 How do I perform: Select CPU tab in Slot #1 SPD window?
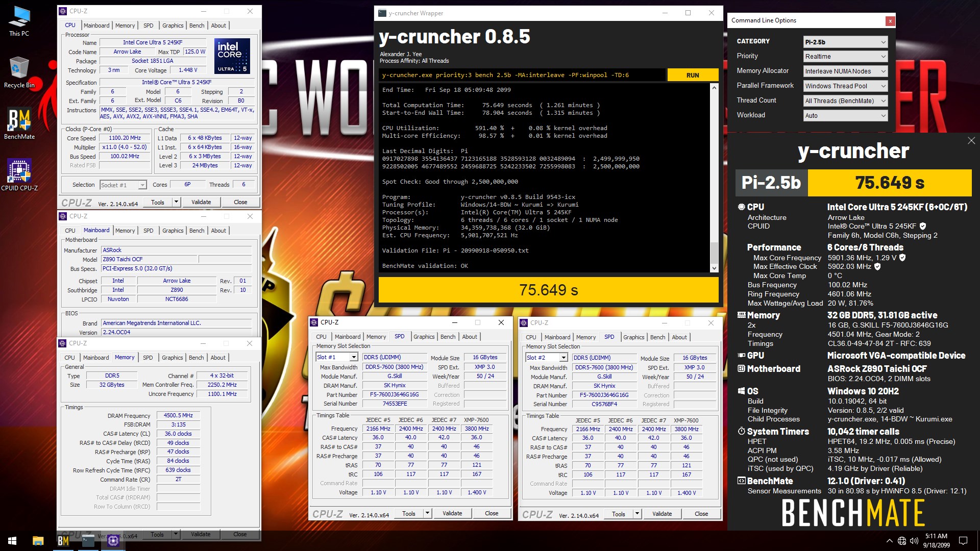coord(321,337)
